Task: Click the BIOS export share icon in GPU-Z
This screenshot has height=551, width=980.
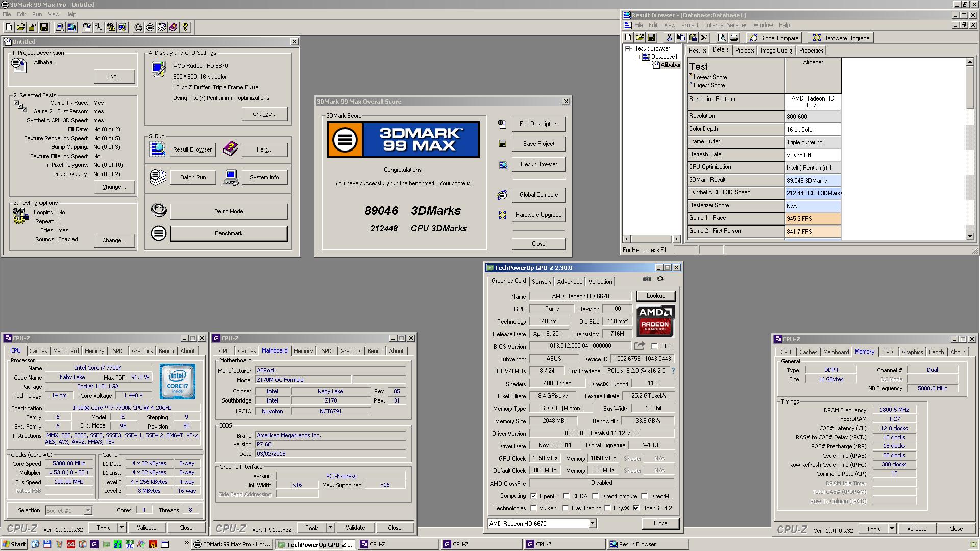Action: click(x=640, y=346)
